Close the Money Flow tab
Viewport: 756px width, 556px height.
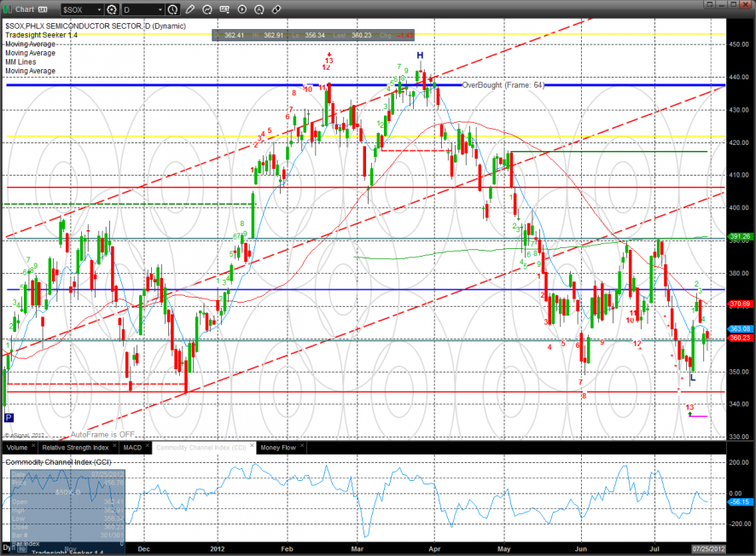[x=302, y=446]
